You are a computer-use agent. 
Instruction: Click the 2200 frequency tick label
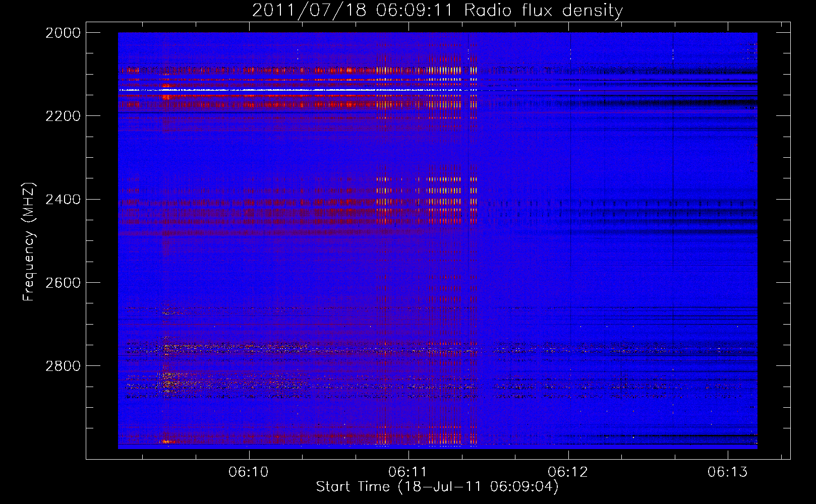pyautogui.click(x=63, y=116)
